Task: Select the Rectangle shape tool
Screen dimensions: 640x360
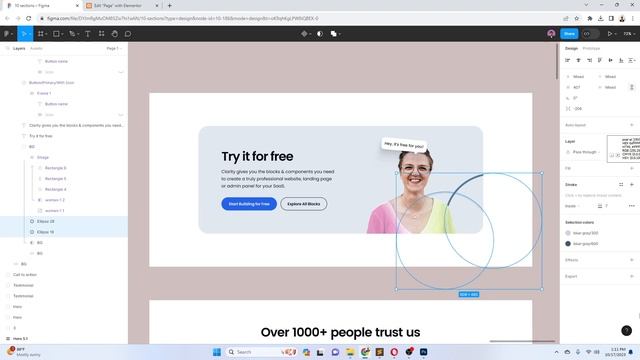Action: 56,34
